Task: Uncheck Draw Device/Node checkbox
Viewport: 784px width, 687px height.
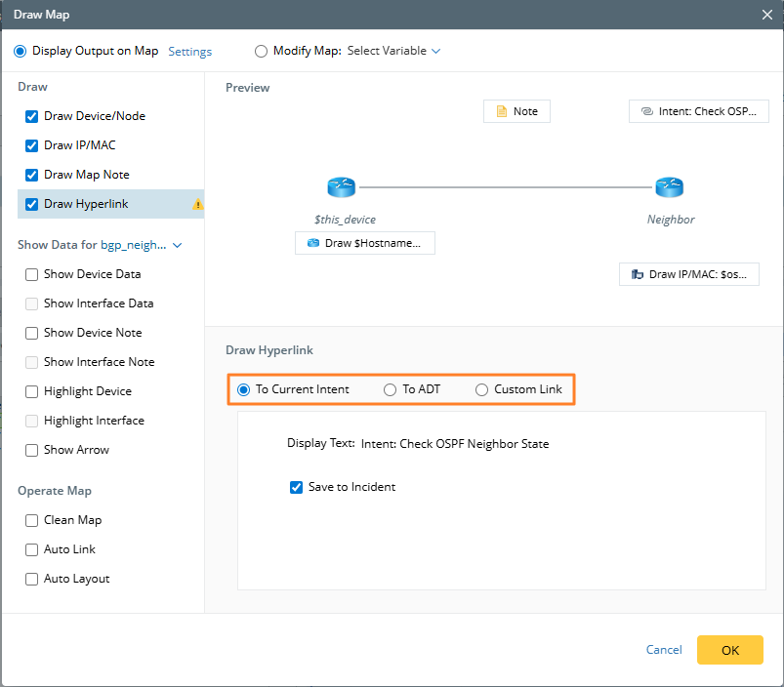Action: point(32,116)
